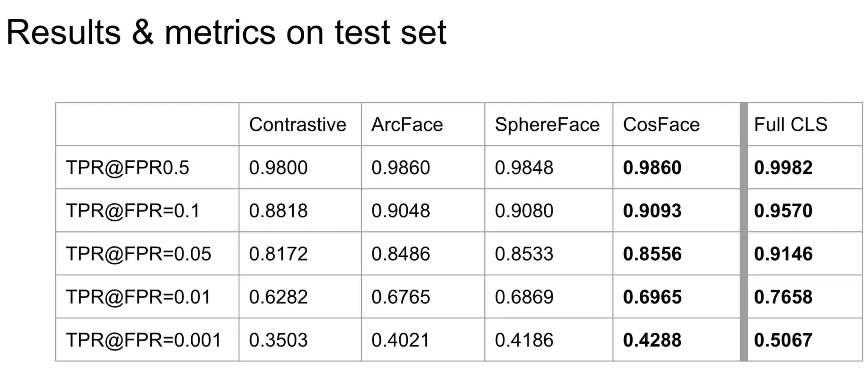The height and width of the screenshot is (369, 868).
Task: Click the slide title 'Results & metrics on test set'
Action: 226,33
